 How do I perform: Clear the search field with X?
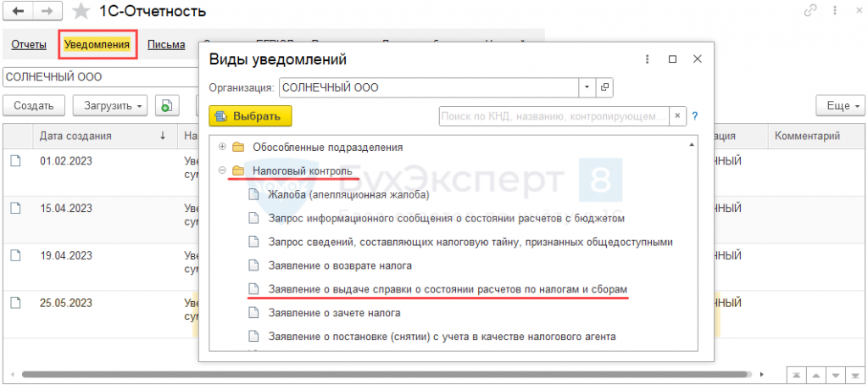point(678,116)
